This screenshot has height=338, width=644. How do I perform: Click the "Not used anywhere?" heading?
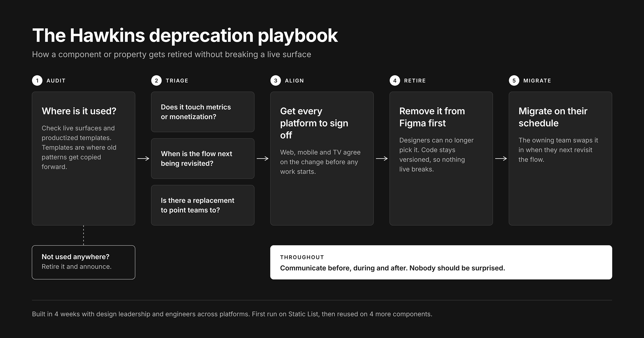coord(75,257)
